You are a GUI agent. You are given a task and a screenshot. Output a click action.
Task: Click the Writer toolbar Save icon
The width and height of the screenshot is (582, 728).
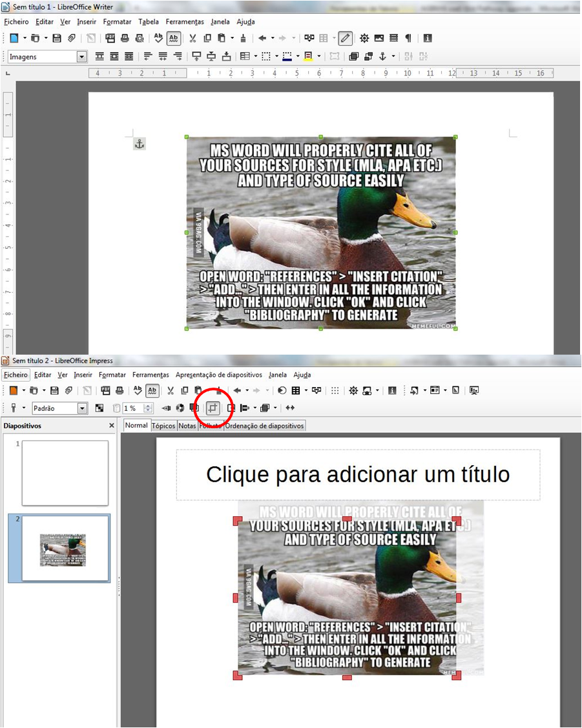57,38
